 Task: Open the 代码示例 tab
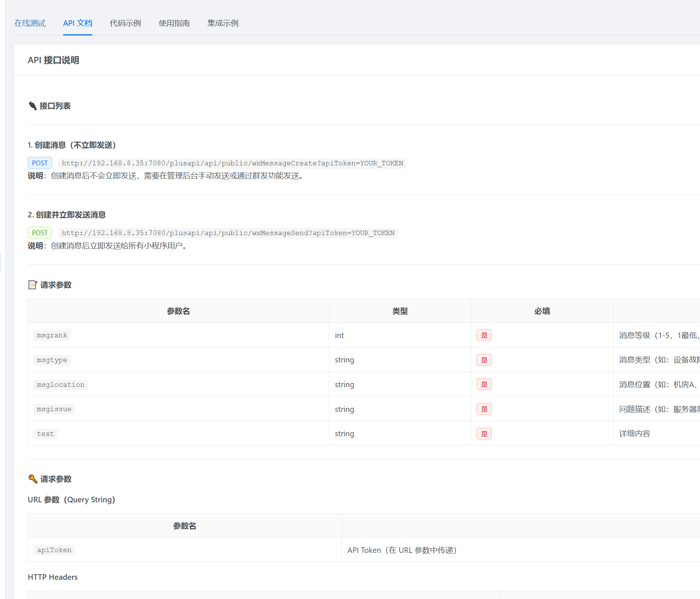pos(125,23)
